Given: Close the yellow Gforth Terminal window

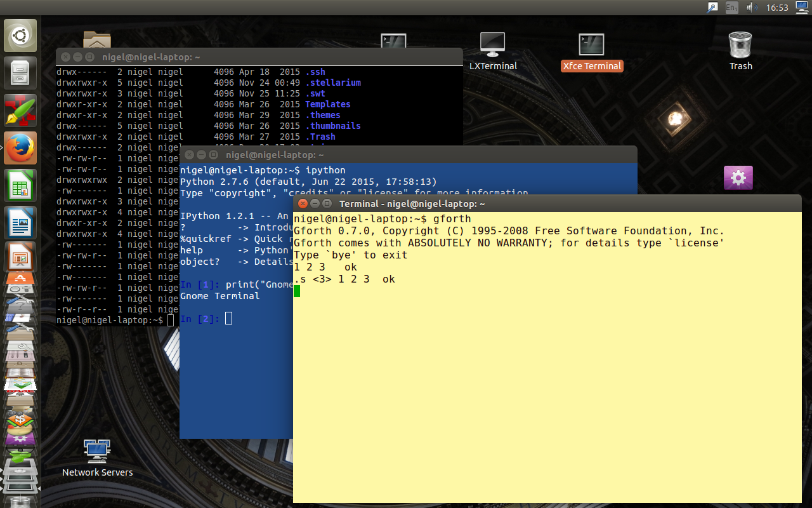Looking at the screenshot, I should pyautogui.click(x=303, y=204).
